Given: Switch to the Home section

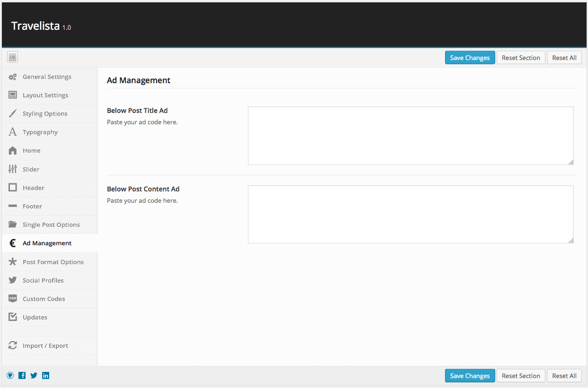Looking at the screenshot, I should tap(50, 150).
